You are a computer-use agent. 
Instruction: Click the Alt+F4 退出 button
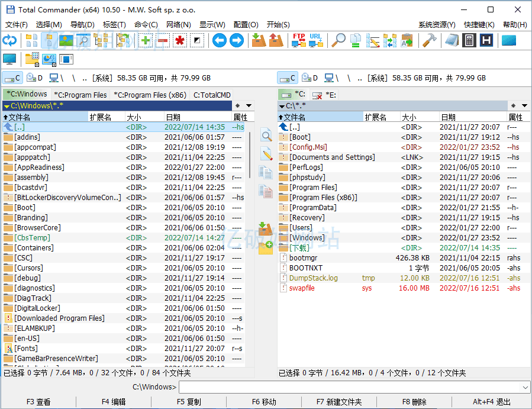click(491, 402)
